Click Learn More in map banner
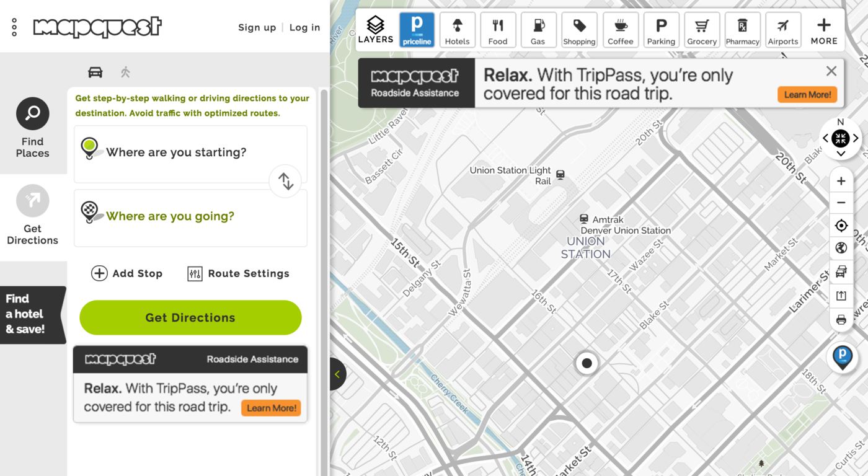The width and height of the screenshot is (868, 476). [x=807, y=95]
